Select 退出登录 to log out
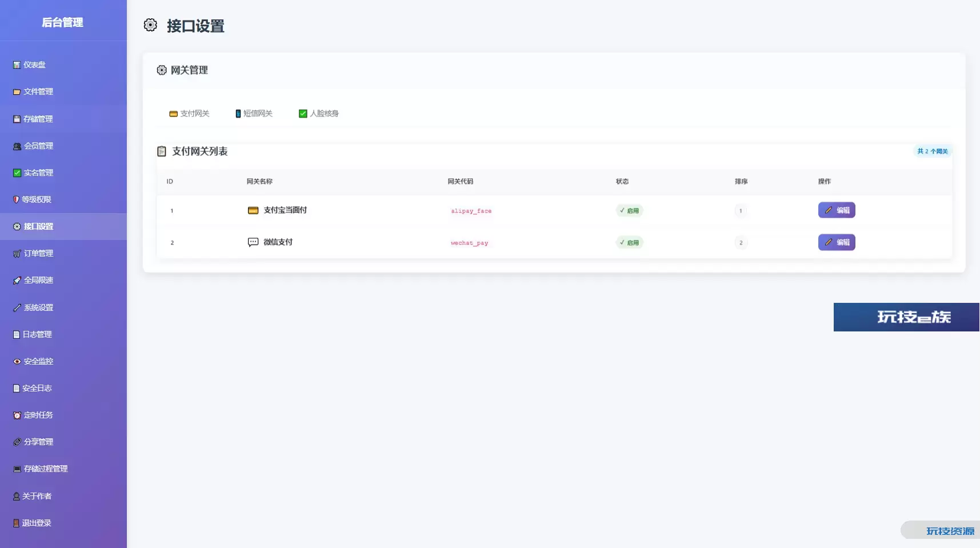 click(37, 523)
